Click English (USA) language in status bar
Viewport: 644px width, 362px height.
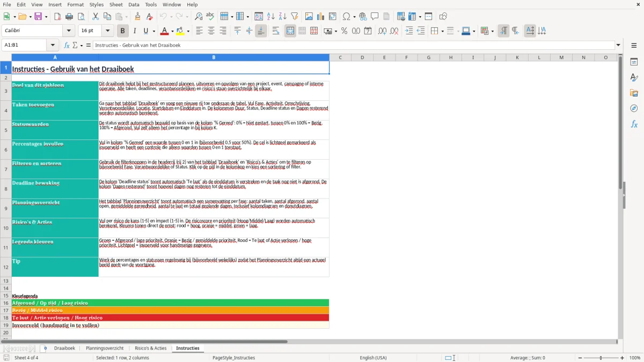coord(373,358)
